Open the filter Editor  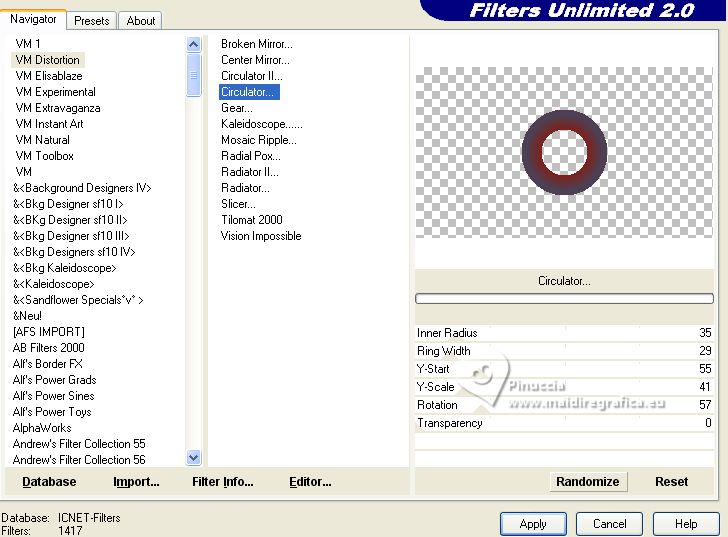coord(310,482)
